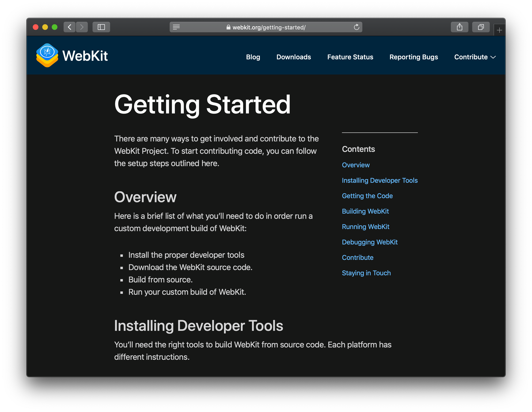Select the Feature Status menu item
The height and width of the screenshot is (412, 532).
coord(350,56)
